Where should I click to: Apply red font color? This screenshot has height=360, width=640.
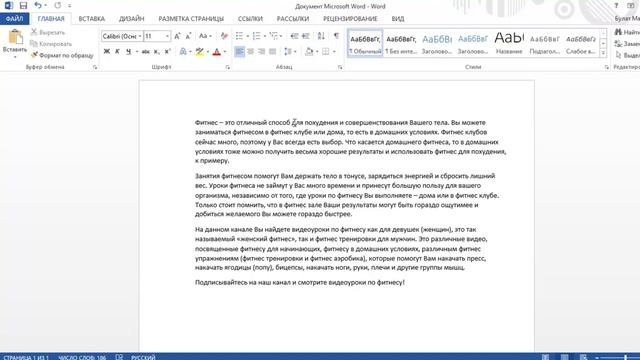coord(217,51)
